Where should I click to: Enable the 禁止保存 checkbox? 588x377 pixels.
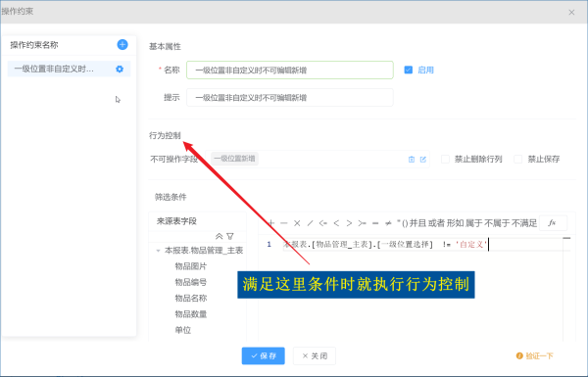click(517, 160)
